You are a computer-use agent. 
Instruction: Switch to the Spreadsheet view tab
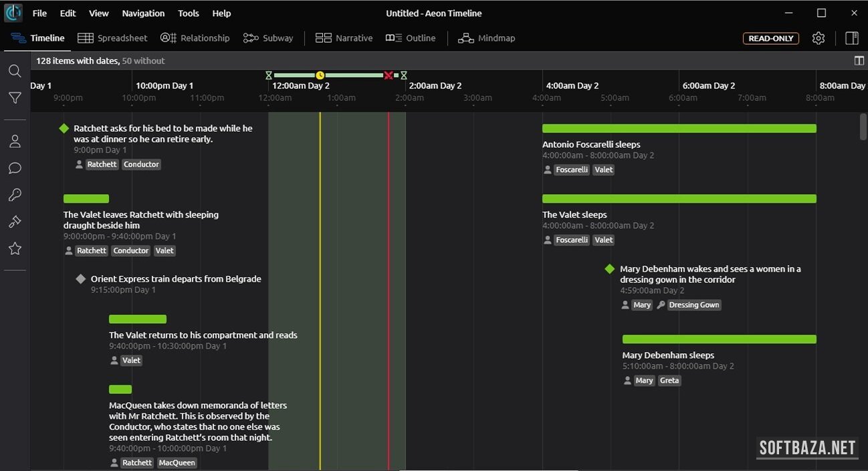(112, 38)
